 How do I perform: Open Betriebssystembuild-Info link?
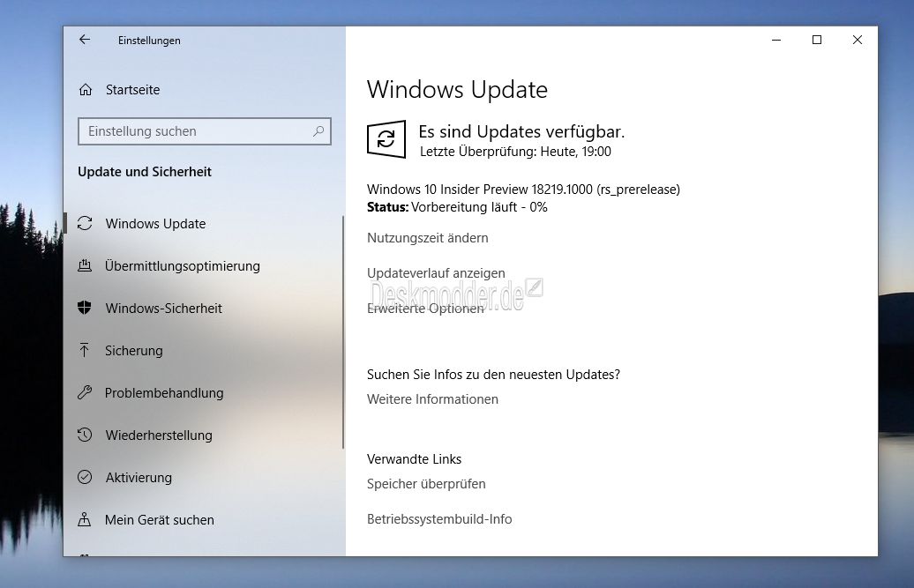(439, 519)
